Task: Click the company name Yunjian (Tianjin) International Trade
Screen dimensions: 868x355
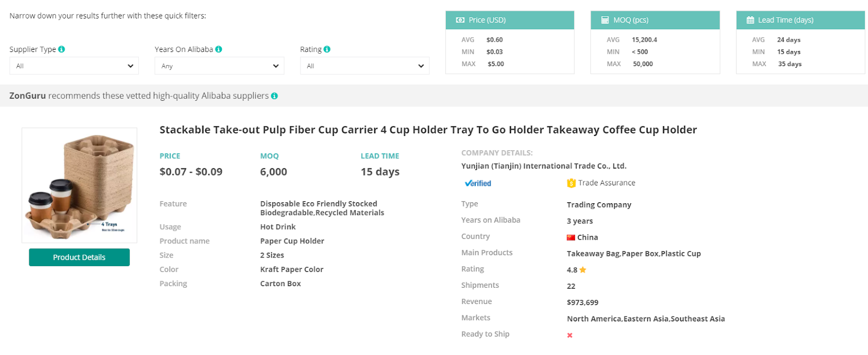Action: (544, 165)
